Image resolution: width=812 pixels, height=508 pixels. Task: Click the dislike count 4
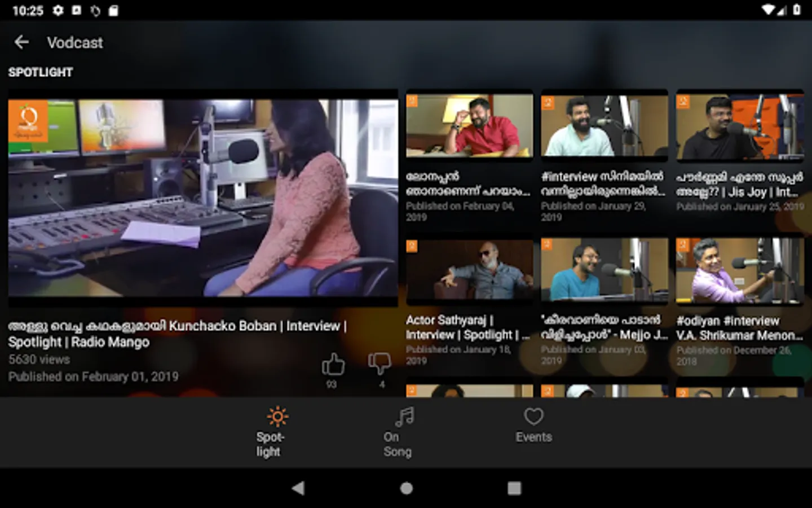tap(382, 384)
